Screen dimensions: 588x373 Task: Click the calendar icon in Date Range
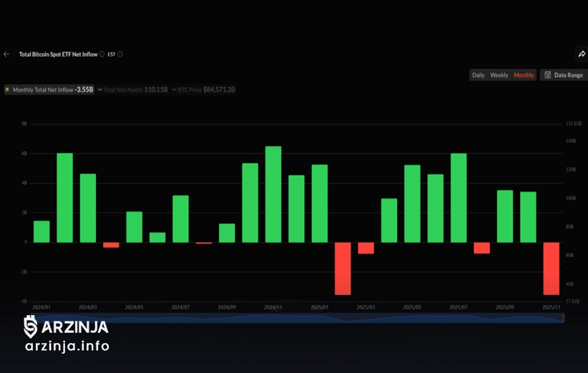(x=547, y=75)
